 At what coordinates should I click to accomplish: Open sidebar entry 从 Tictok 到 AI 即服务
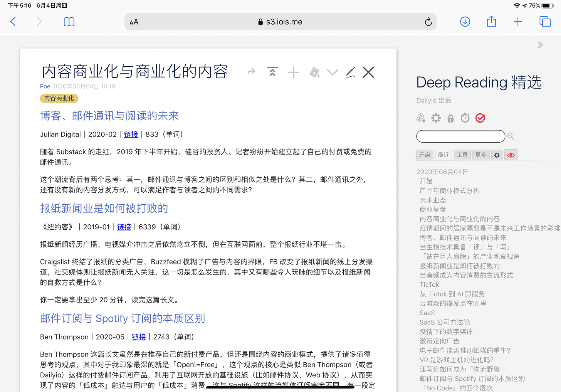point(452,294)
